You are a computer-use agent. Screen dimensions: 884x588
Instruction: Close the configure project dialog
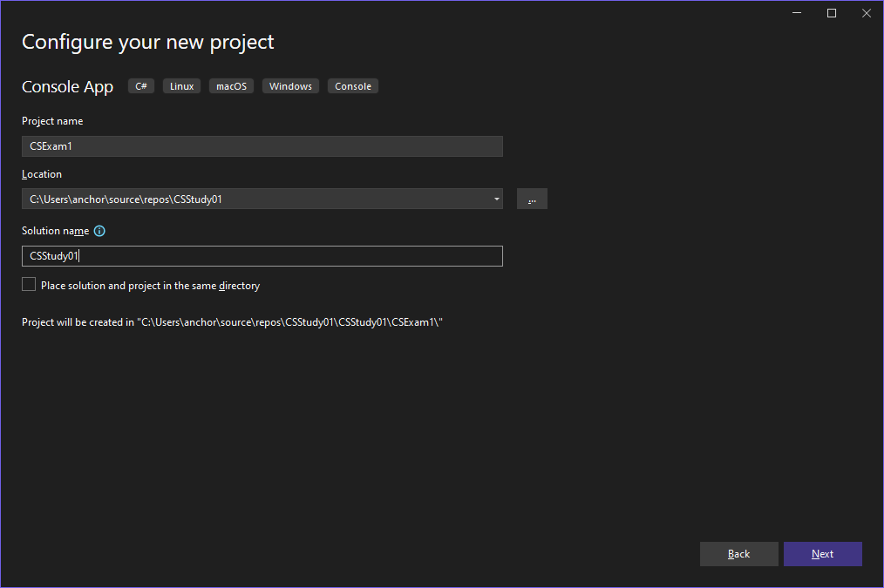(867, 13)
